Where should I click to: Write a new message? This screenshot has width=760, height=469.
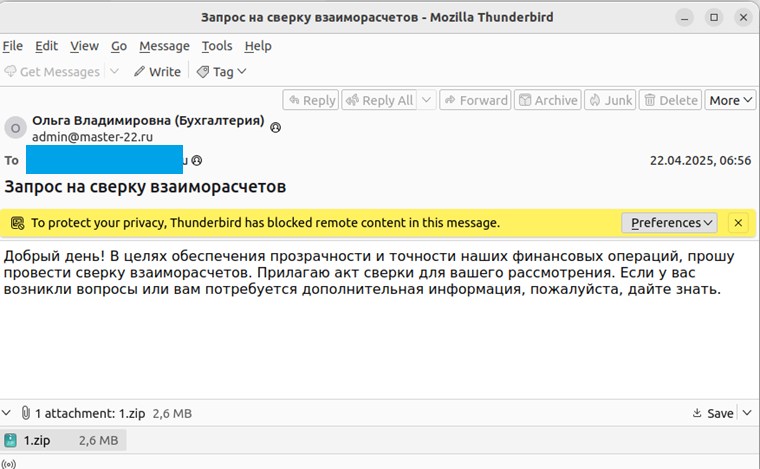[157, 72]
